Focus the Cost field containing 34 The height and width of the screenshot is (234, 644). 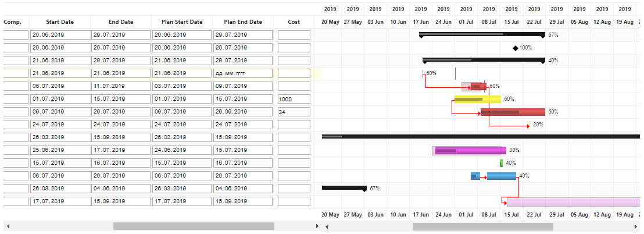click(294, 112)
